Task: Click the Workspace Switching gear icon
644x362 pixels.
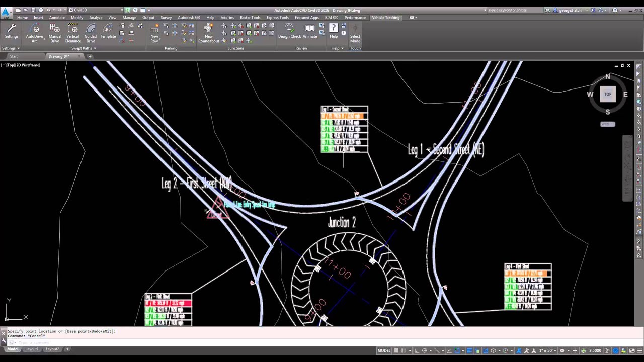Action: point(562,351)
